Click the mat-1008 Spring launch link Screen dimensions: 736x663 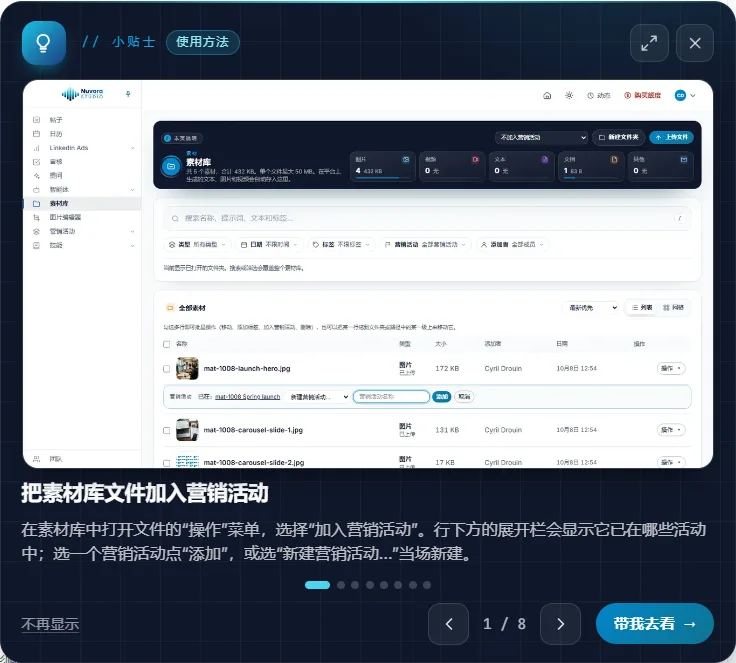[247, 397]
